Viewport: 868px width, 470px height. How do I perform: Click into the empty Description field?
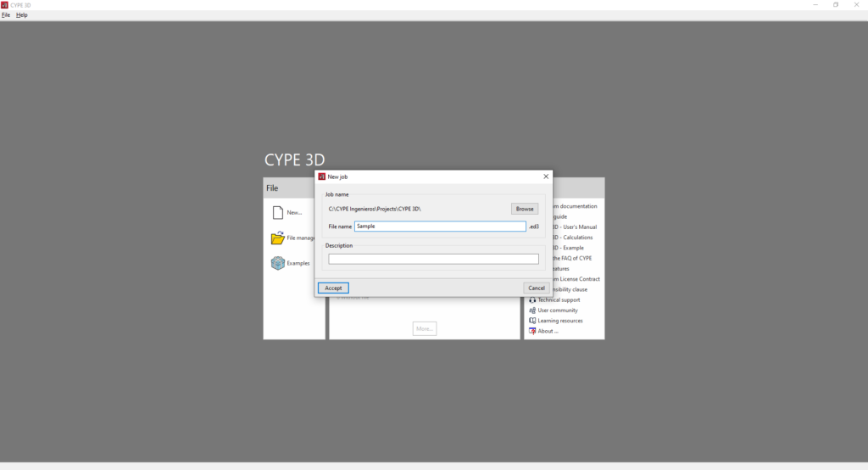point(433,259)
